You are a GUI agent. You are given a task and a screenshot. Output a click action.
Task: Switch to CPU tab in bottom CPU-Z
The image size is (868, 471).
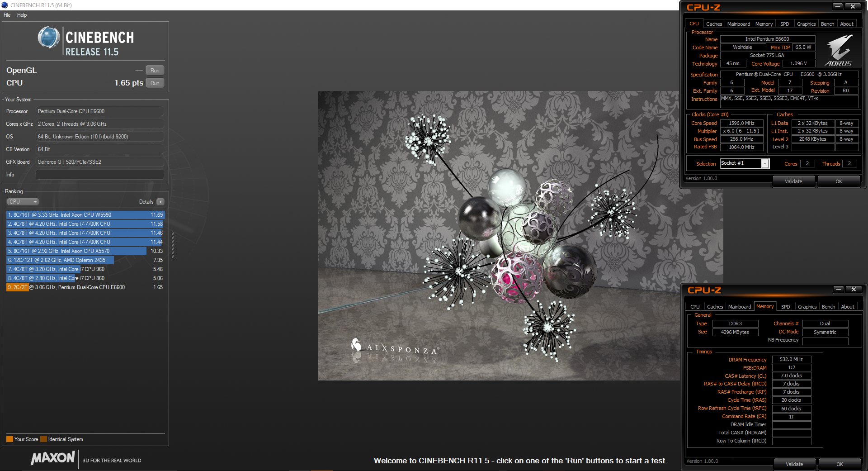click(695, 307)
